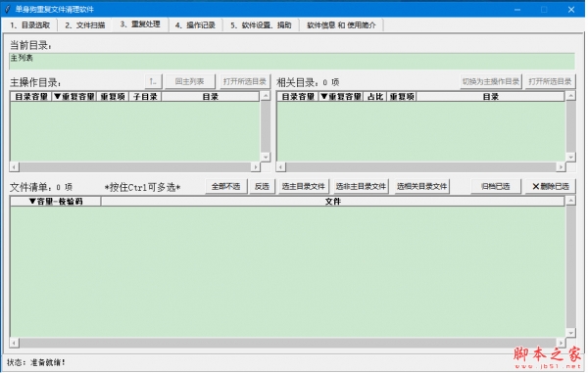
Task: Click left arrow of main list horizontal scrollbar
Action: pos(15,167)
